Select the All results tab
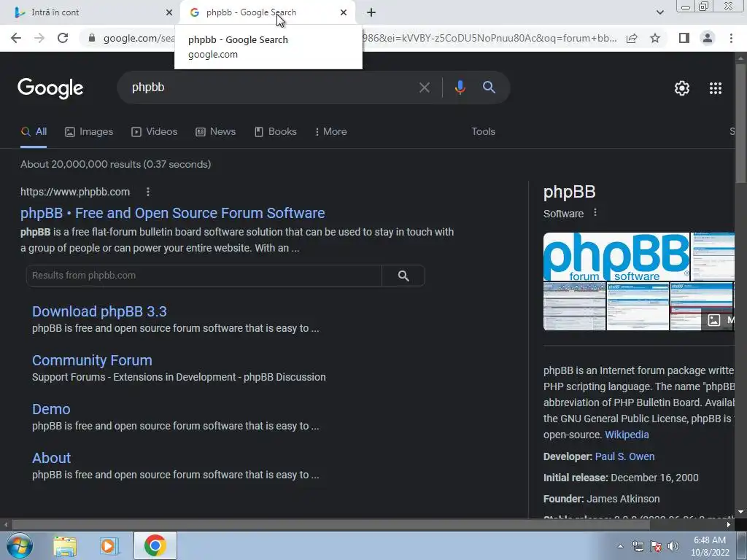The height and width of the screenshot is (560, 747). 34,132
